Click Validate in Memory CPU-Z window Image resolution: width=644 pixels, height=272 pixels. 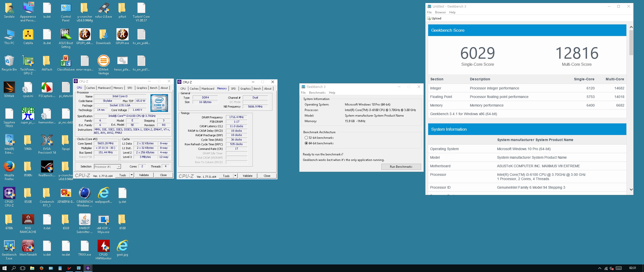coord(248,176)
